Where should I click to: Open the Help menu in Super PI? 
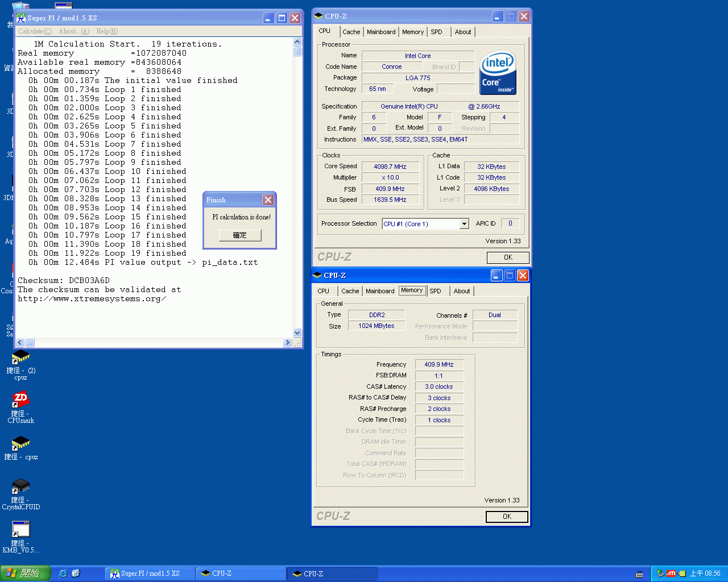pyautogui.click(x=107, y=31)
